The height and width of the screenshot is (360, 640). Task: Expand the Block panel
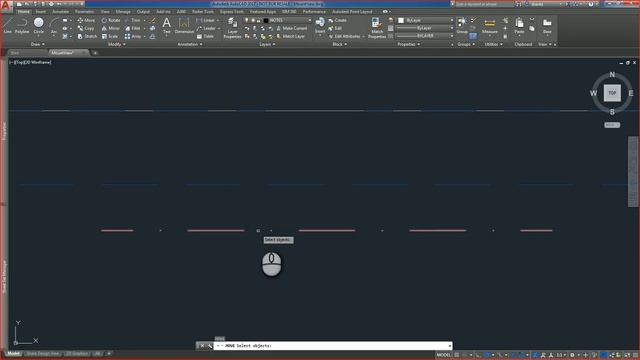point(339,44)
